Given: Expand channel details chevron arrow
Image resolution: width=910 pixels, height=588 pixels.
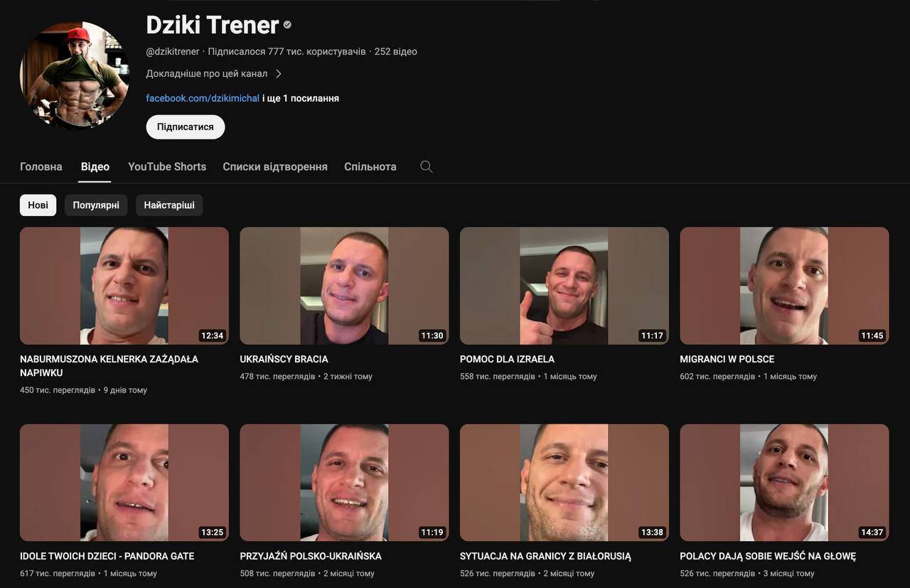Looking at the screenshot, I should (279, 74).
